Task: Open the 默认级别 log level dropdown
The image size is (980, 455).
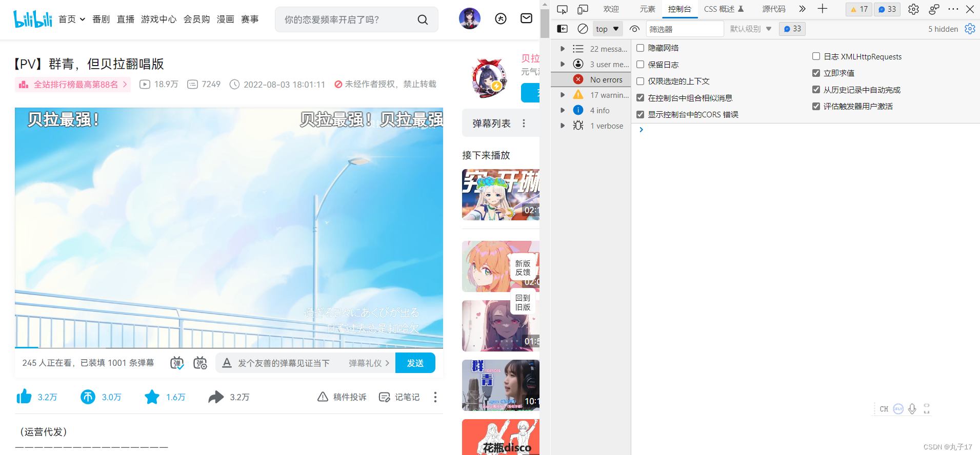Action: coord(750,29)
